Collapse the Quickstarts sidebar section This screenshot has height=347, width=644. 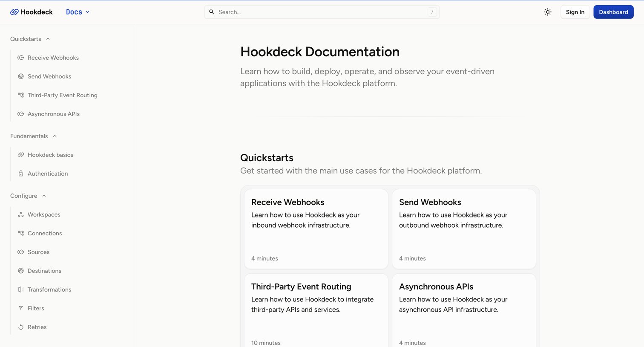30,39
